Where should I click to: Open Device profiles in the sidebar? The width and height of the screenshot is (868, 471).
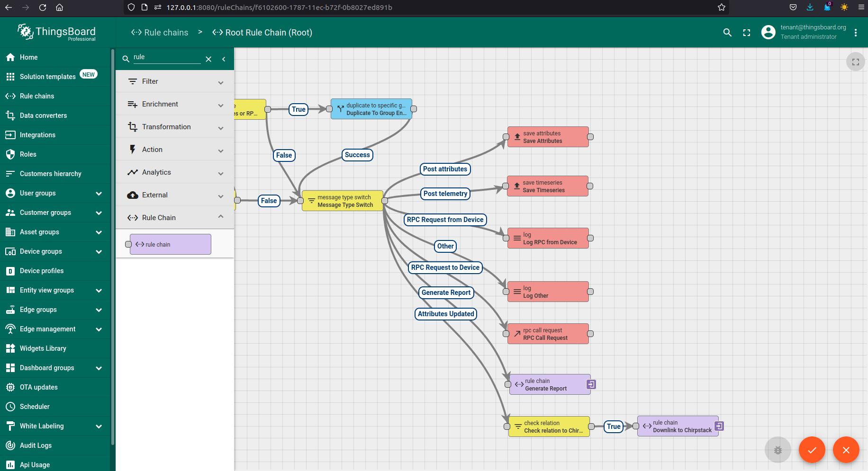pyautogui.click(x=55, y=271)
